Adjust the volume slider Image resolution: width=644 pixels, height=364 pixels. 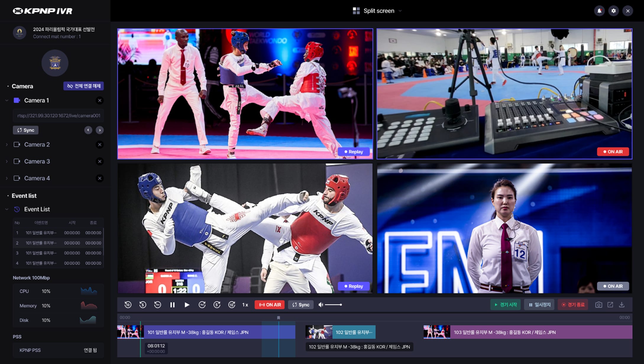tap(334, 305)
